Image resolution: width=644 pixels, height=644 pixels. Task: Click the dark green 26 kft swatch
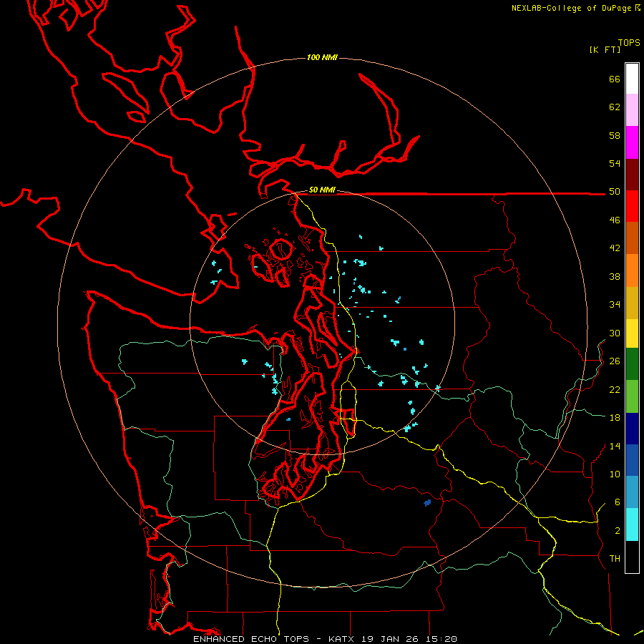tap(632, 364)
